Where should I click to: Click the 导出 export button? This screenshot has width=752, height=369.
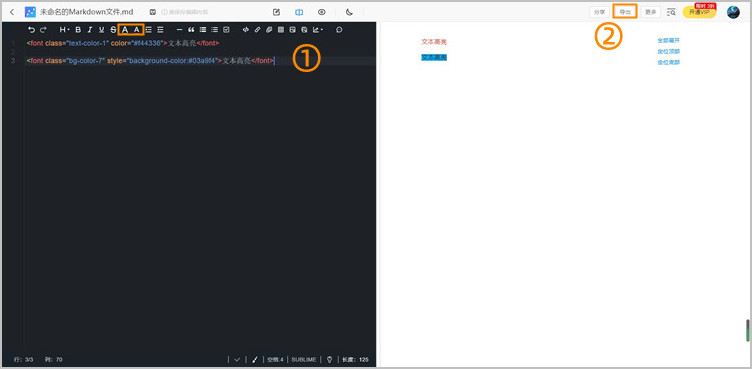click(x=625, y=12)
